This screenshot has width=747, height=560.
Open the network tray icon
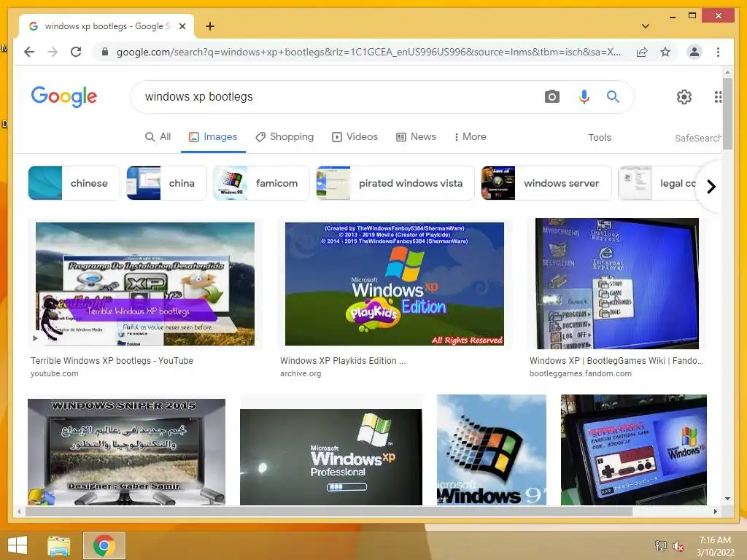click(661, 545)
